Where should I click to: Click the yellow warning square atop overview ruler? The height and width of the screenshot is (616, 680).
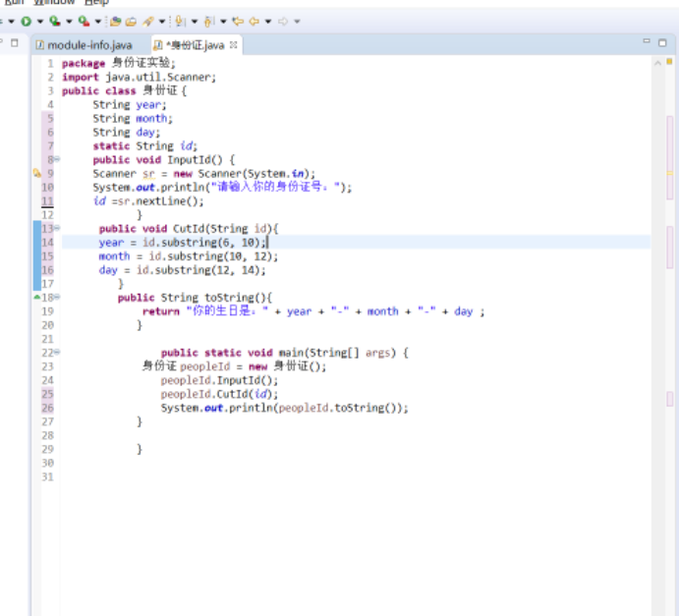point(669,62)
